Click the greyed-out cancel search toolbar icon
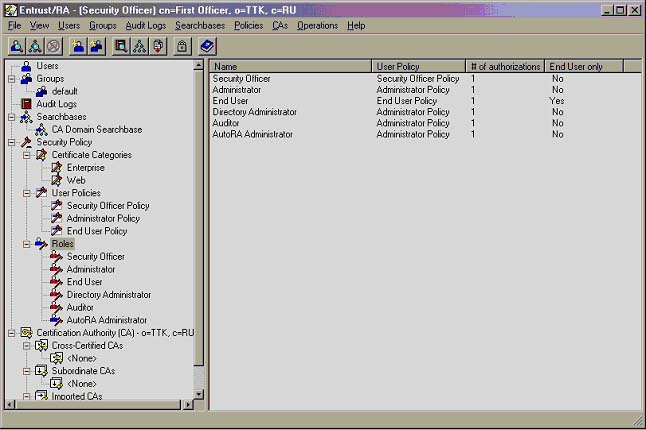This screenshot has height=430, width=646. click(x=54, y=46)
